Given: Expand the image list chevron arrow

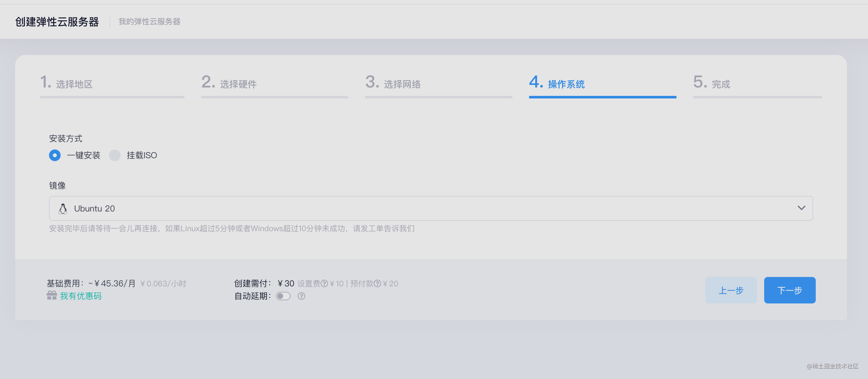Looking at the screenshot, I should pyautogui.click(x=801, y=208).
